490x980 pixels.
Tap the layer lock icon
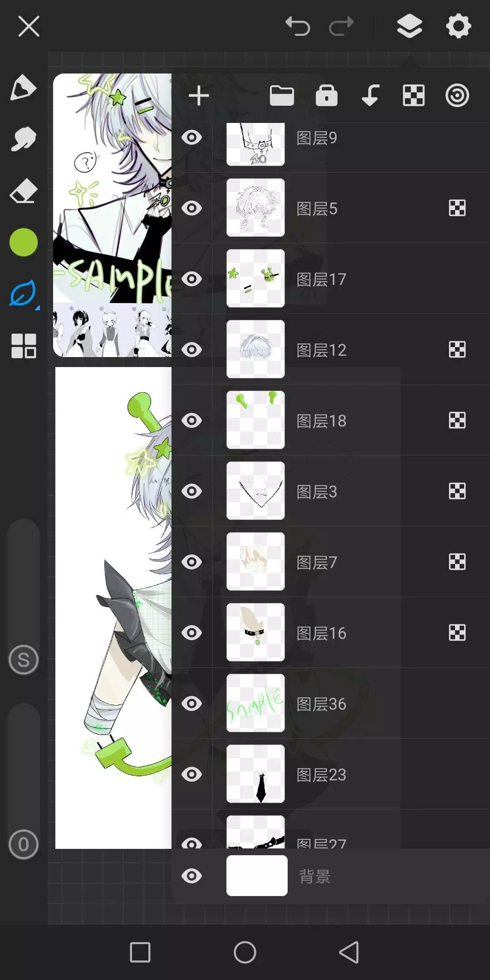(327, 95)
